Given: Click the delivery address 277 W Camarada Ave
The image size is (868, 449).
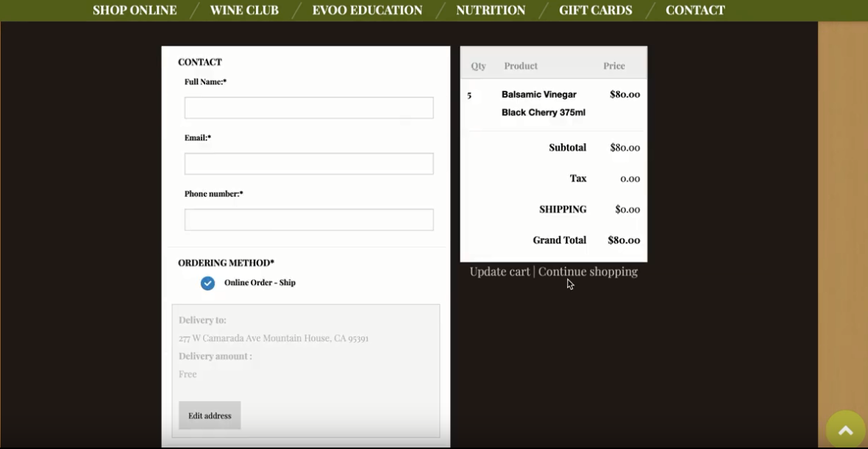Looking at the screenshot, I should click(274, 338).
